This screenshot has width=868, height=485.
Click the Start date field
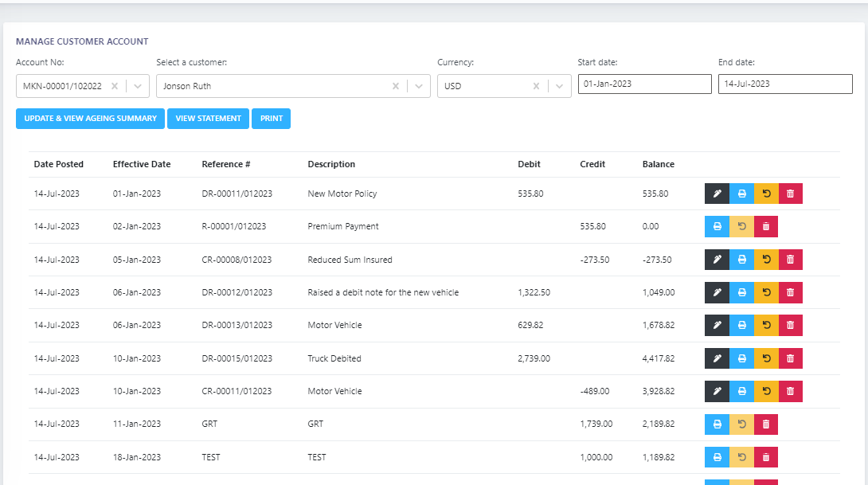(x=644, y=84)
